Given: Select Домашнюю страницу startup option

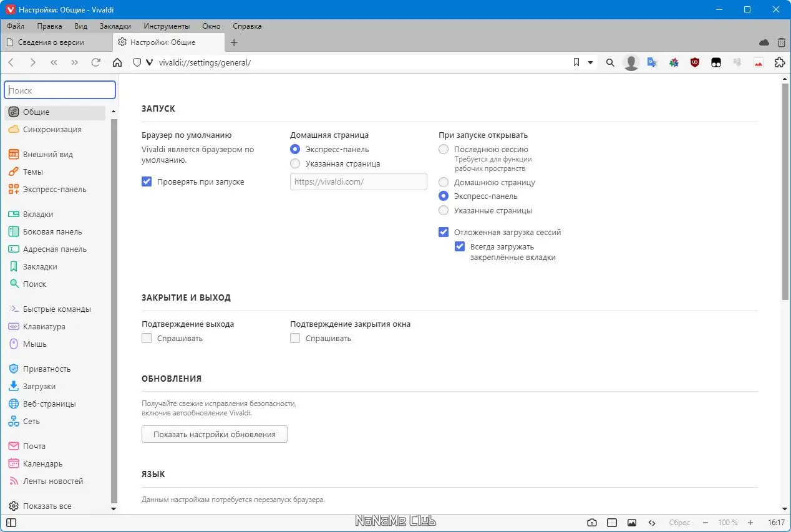Looking at the screenshot, I should point(444,183).
